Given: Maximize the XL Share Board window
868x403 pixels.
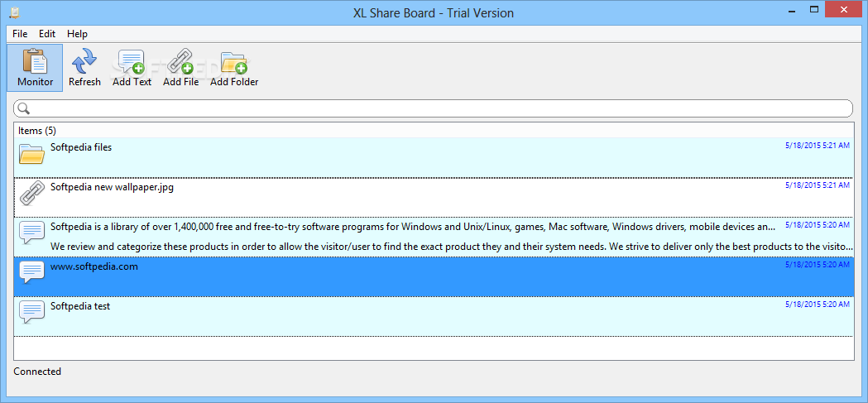Looking at the screenshot, I should (813, 9).
